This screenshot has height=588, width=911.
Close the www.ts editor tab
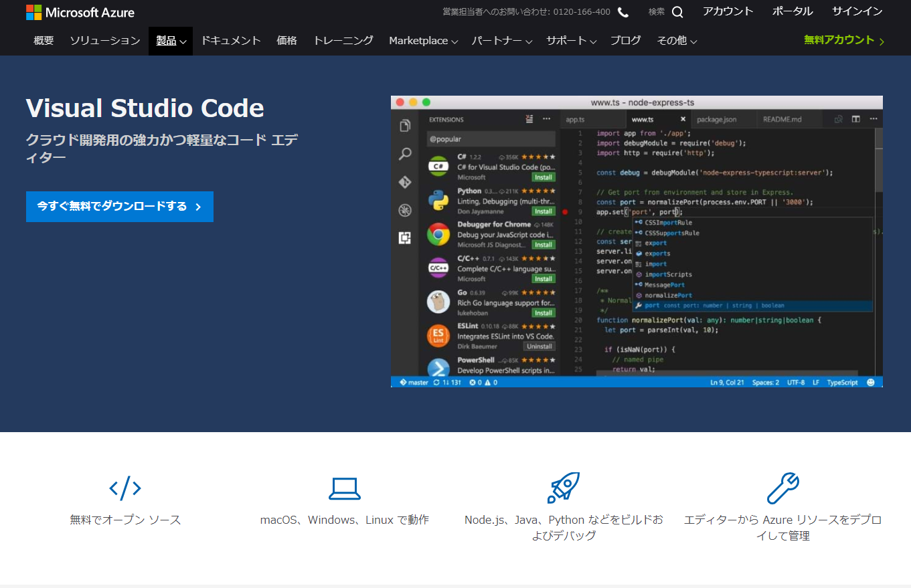click(x=683, y=119)
